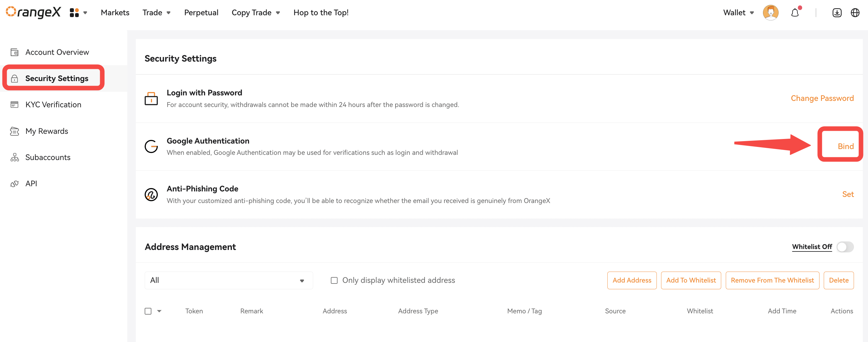
Task: Click the Delete button
Action: [839, 280]
